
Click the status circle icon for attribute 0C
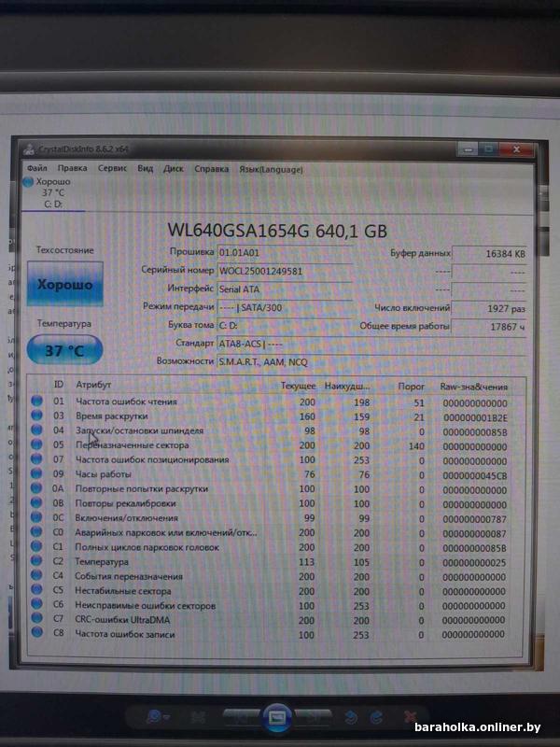(x=36, y=517)
